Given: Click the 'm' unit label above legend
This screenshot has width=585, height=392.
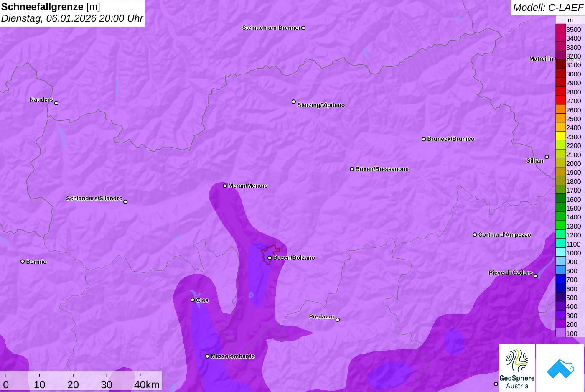Looking at the screenshot, I should tap(570, 20).
